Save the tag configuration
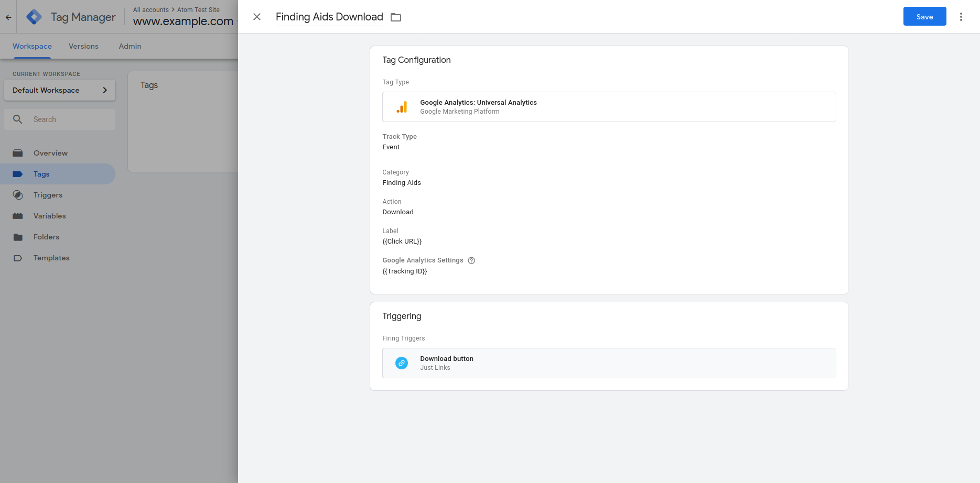This screenshot has width=980, height=483. pyautogui.click(x=924, y=17)
